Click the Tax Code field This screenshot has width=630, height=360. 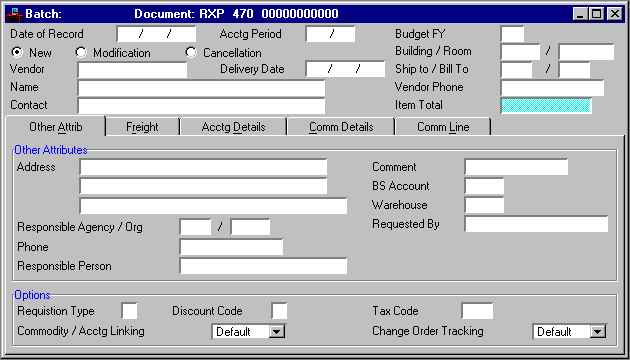pos(477,311)
